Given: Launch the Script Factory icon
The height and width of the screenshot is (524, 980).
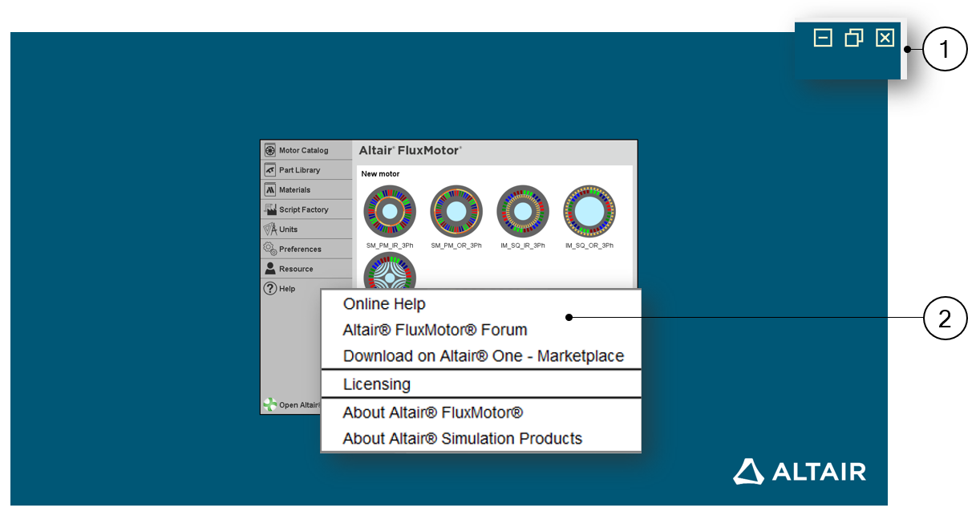Looking at the screenshot, I should 270,209.
